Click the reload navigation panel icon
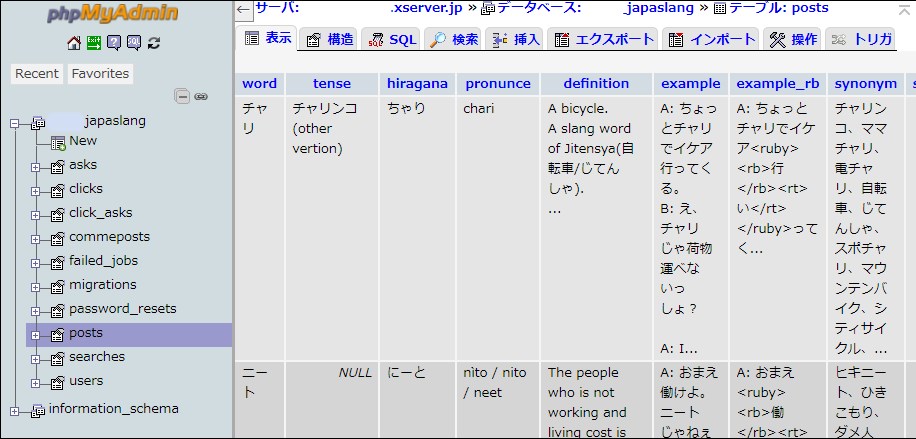This screenshot has height=439, width=916. tap(154, 43)
